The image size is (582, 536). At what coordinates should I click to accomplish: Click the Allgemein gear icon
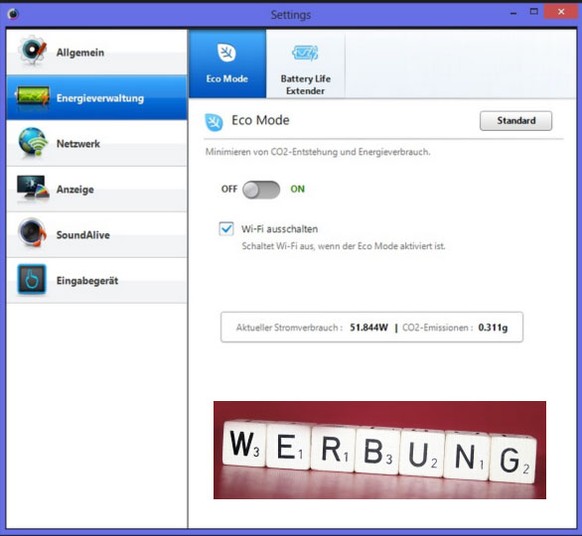[x=33, y=51]
